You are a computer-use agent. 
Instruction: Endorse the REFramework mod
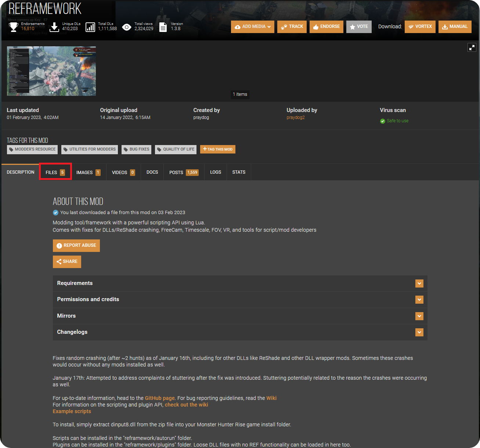[326, 27]
